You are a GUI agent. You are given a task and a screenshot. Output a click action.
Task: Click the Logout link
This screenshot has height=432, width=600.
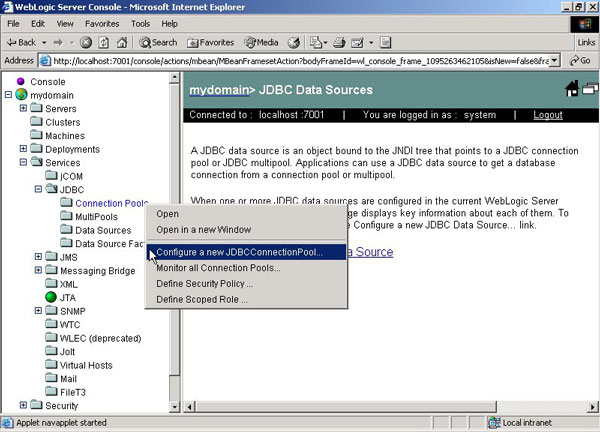point(548,115)
